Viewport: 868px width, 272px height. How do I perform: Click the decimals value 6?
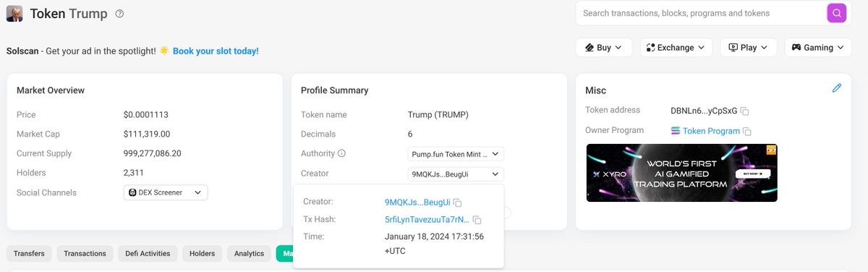coord(411,134)
